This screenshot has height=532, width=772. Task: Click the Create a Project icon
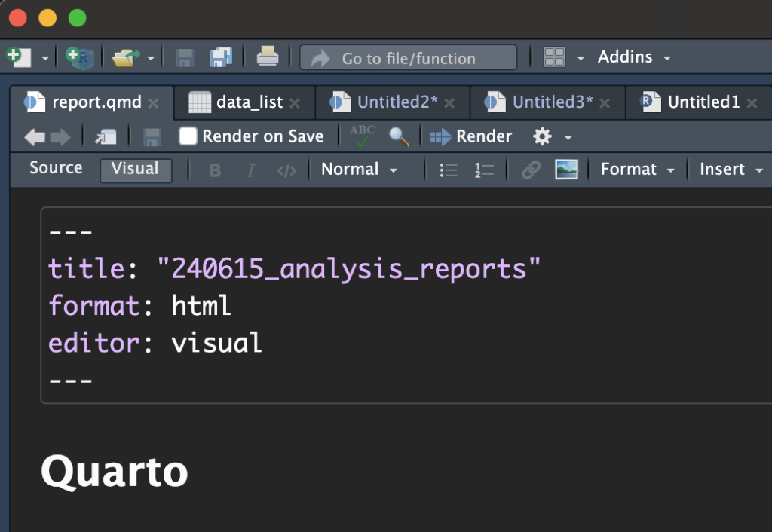click(78, 57)
